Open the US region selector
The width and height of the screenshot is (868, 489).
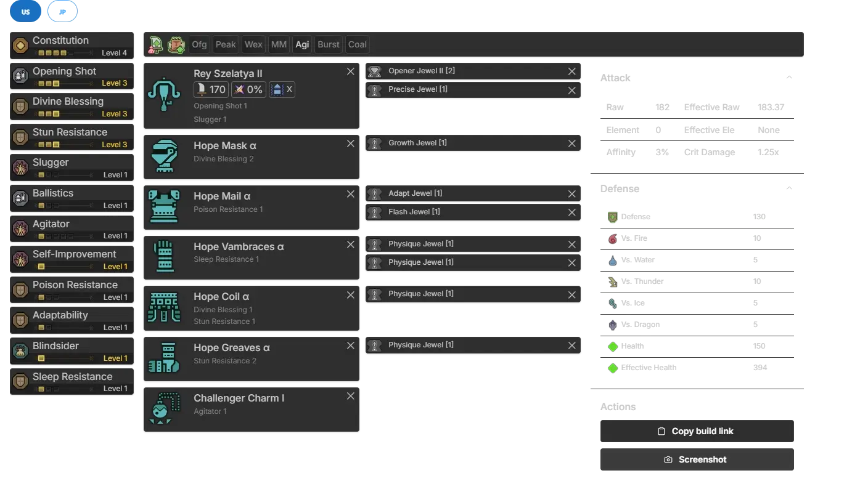coord(25,12)
